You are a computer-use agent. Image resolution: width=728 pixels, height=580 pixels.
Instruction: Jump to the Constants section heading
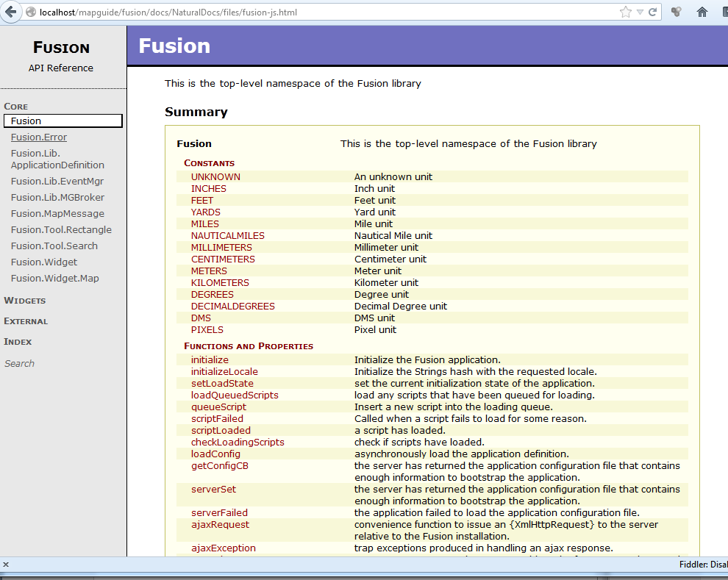(210, 163)
